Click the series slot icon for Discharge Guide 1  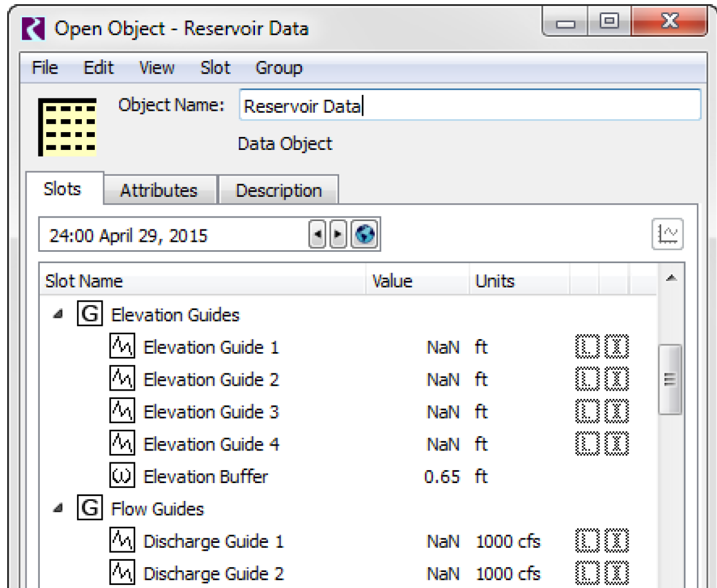(x=122, y=541)
